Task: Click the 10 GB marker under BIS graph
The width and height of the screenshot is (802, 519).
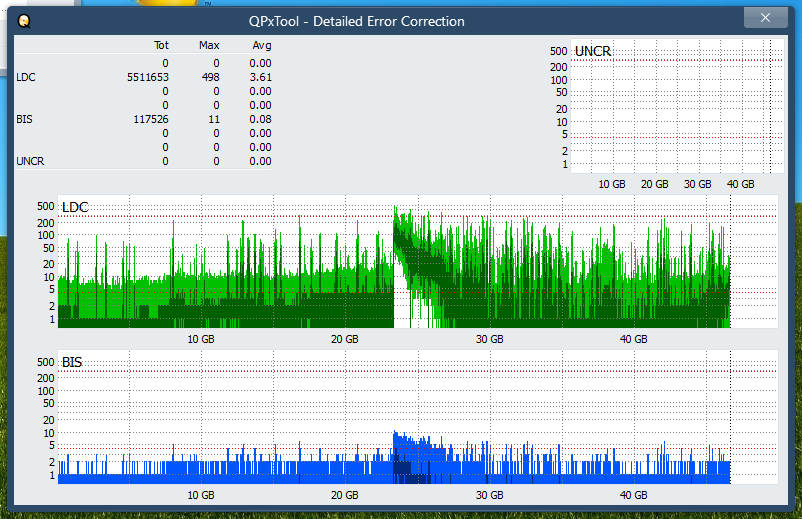Action: (201, 495)
